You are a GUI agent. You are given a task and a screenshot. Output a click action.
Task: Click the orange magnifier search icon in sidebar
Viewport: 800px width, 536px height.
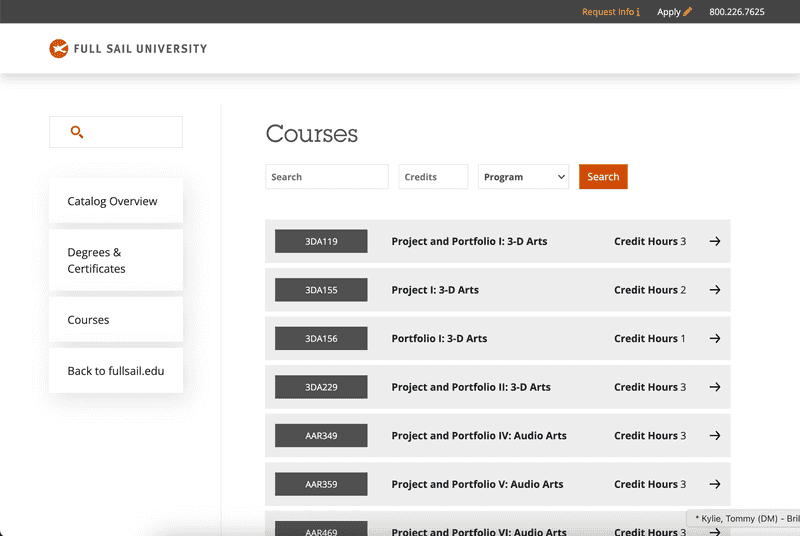tap(77, 132)
